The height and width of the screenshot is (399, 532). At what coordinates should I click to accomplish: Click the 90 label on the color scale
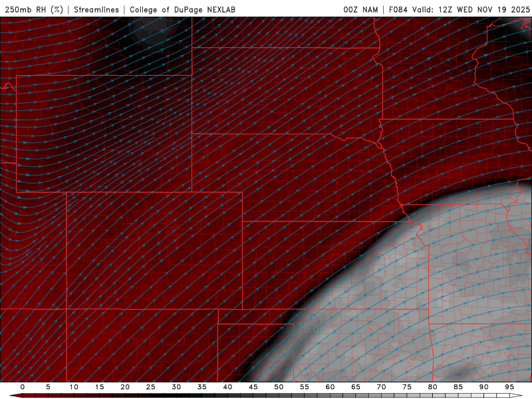pyautogui.click(x=484, y=387)
